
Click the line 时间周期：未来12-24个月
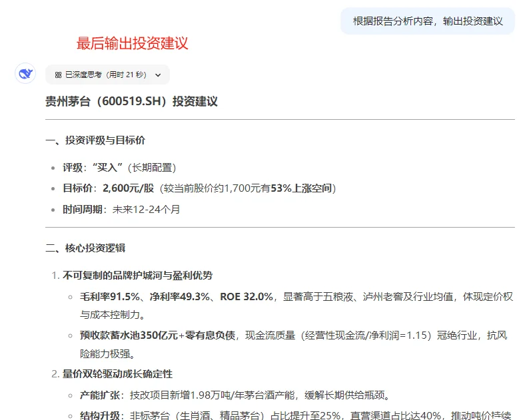point(121,210)
